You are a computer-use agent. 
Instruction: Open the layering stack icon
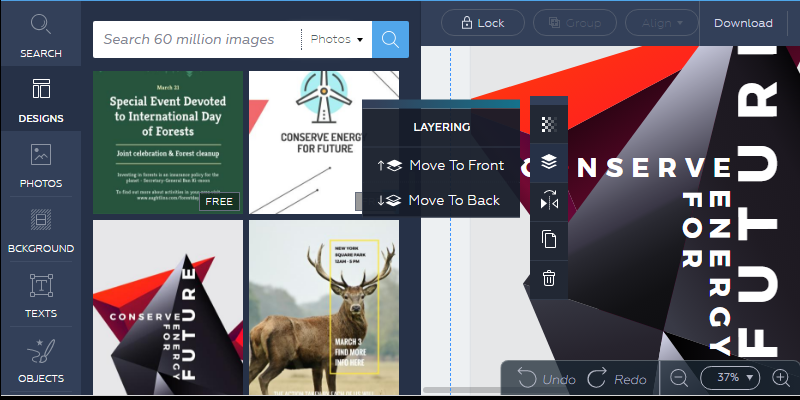coord(548,161)
